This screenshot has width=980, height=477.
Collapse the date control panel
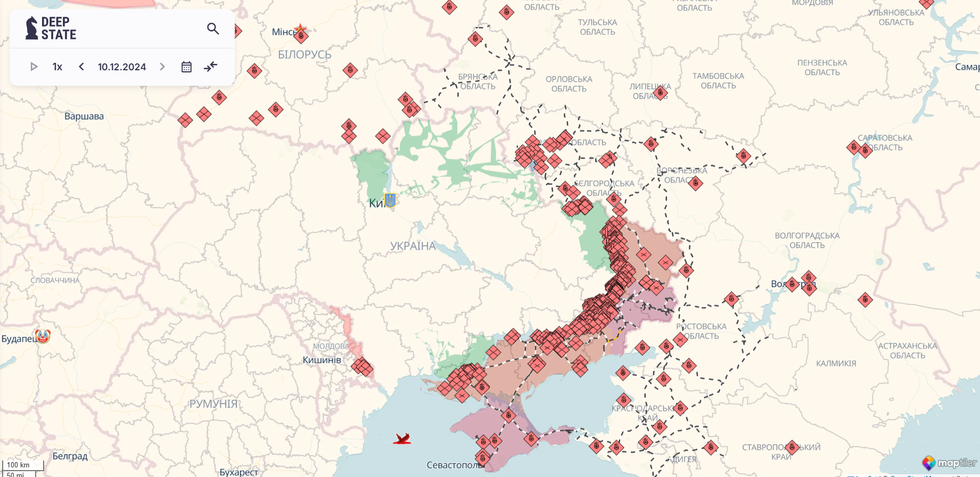(211, 67)
